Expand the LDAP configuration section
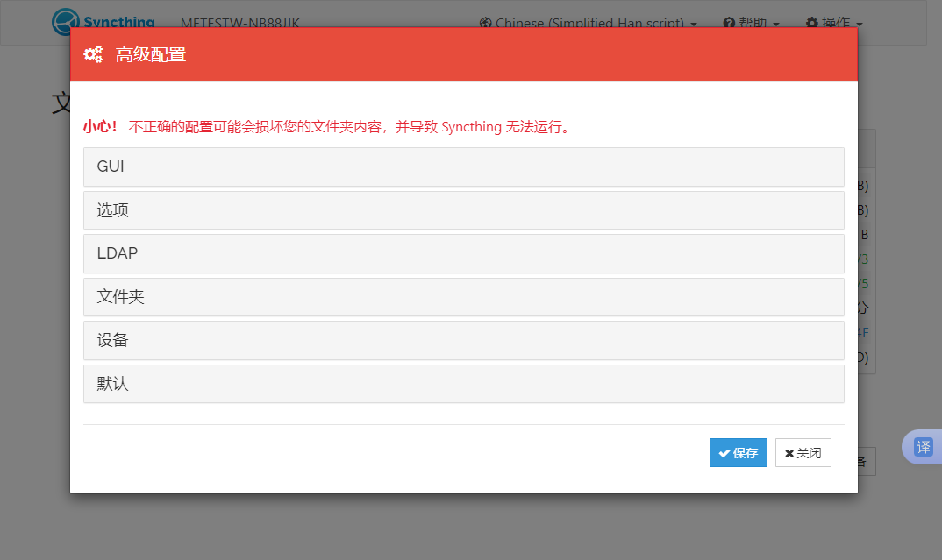Screen dimensions: 942x560 click(463, 253)
